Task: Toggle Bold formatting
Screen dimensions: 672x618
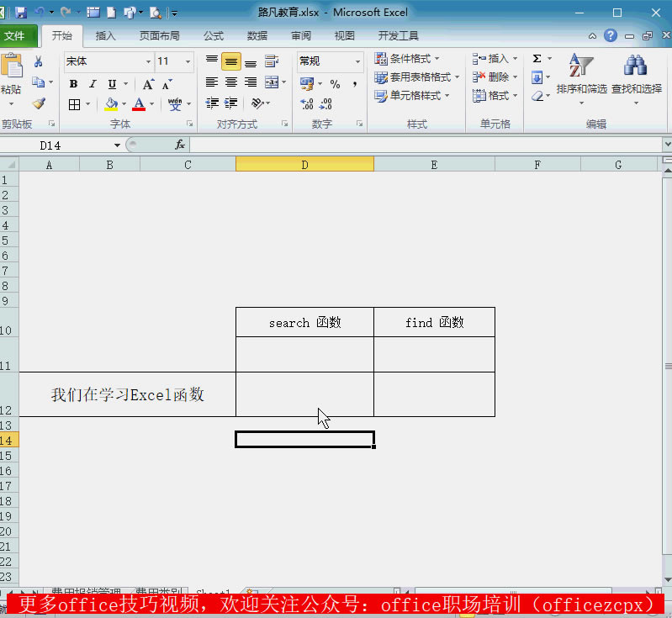Action: (x=74, y=83)
